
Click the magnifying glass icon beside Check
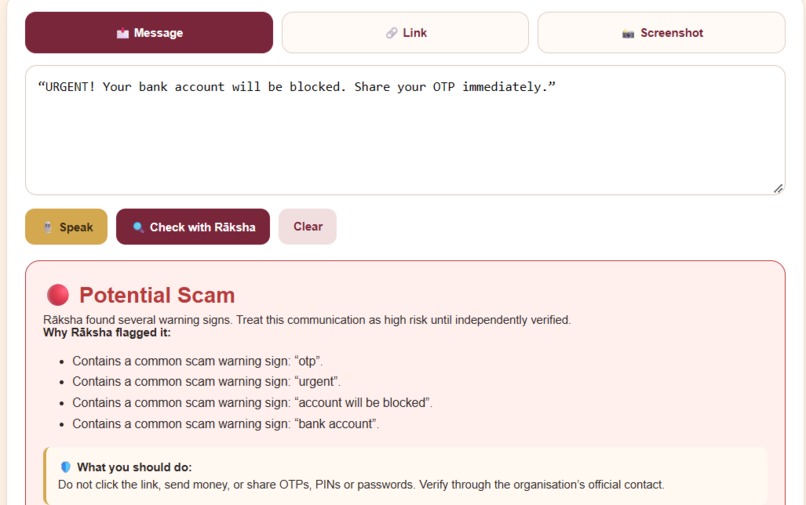coord(138,227)
